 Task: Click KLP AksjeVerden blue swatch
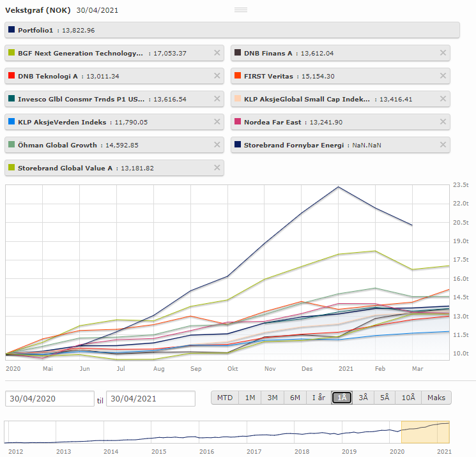tap(12, 121)
